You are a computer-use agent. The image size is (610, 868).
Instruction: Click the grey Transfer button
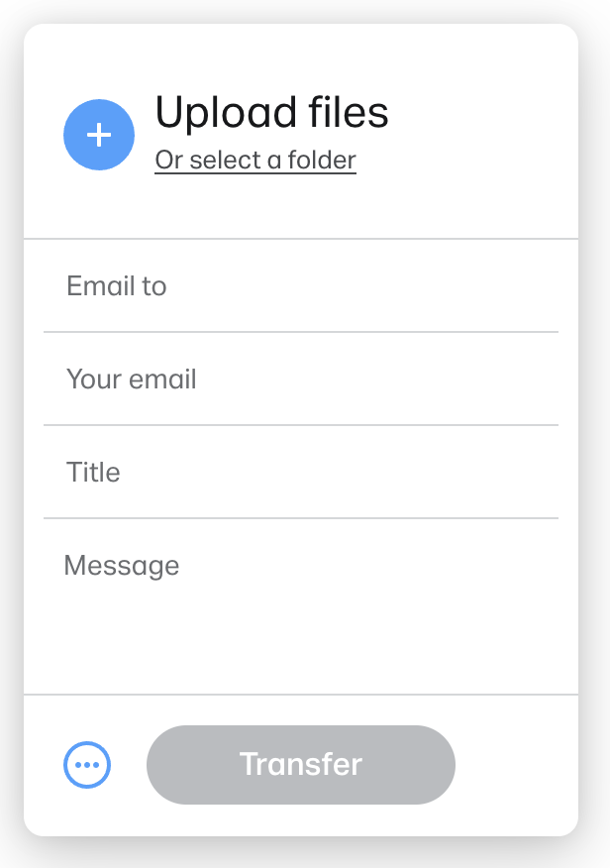[301, 765]
